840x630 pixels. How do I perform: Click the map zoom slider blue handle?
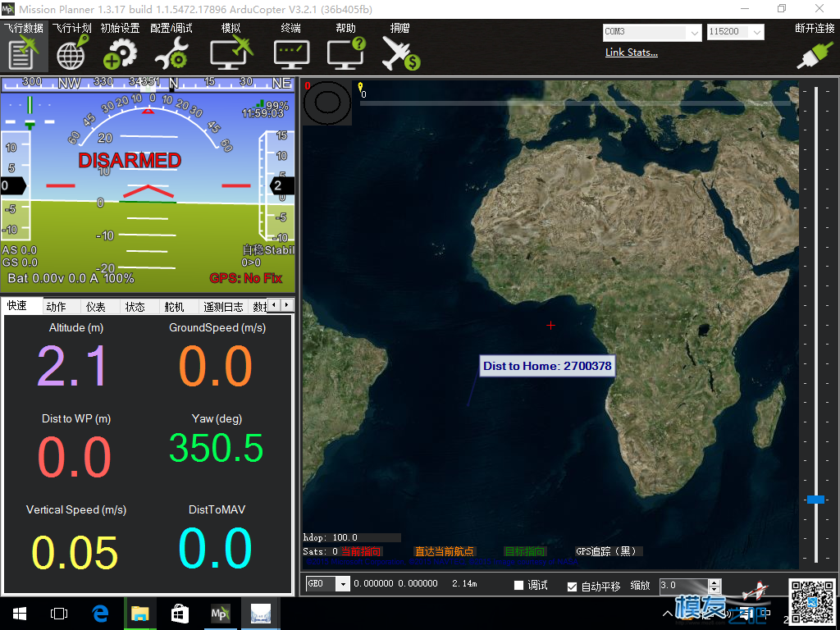[815, 500]
